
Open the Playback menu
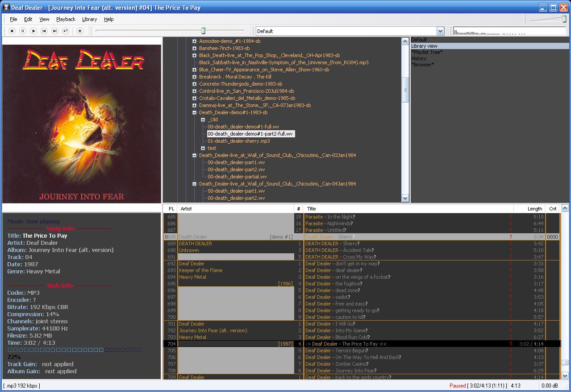point(66,19)
